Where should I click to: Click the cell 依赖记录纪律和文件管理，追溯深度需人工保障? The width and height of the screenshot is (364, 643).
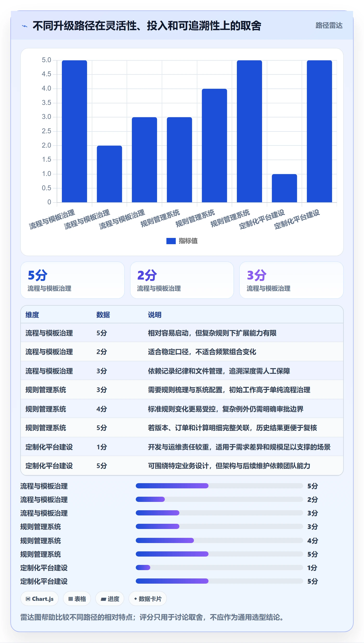(219, 371)
